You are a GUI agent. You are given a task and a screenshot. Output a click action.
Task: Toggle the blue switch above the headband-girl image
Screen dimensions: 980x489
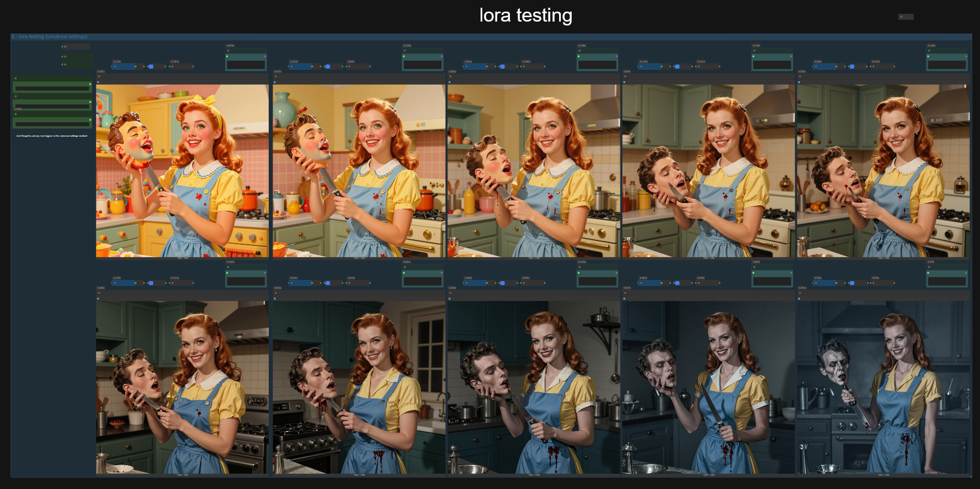coord(151,66)
